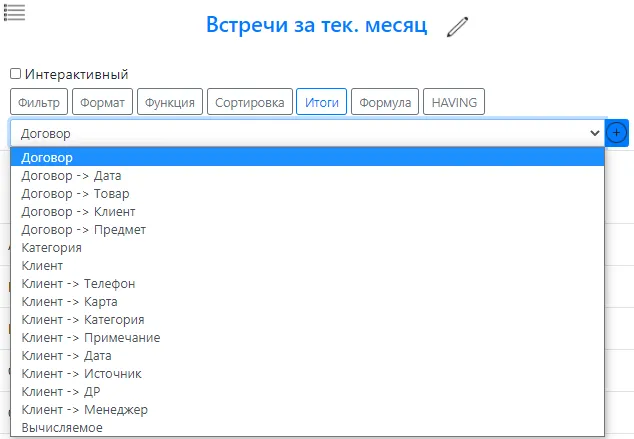The width and height of the screenshot is (634, 439).
Task: Click the pencil icon to edit report title
Action: click(x=457, y=27)
